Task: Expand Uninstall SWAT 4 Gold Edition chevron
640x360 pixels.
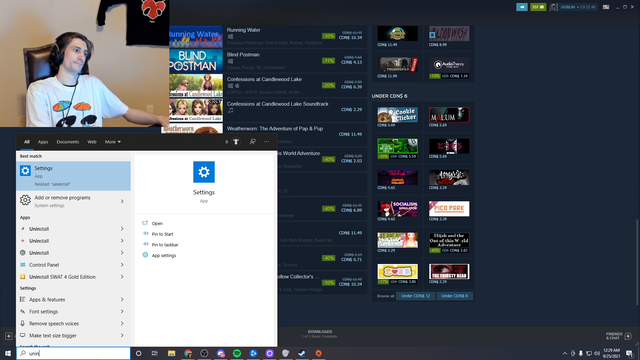Action: (x=122, y=277)
